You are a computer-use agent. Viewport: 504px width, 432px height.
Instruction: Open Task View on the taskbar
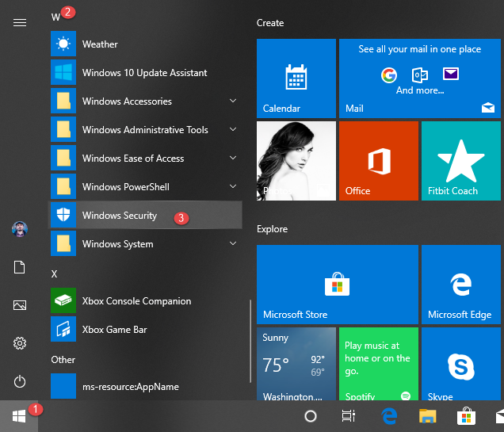point(349,416)
